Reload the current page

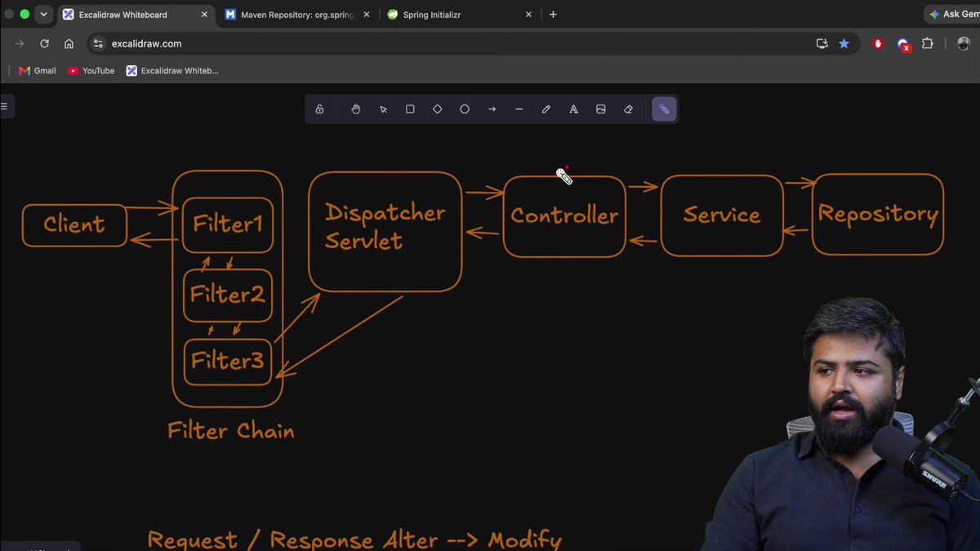click(x=44, y=44)
